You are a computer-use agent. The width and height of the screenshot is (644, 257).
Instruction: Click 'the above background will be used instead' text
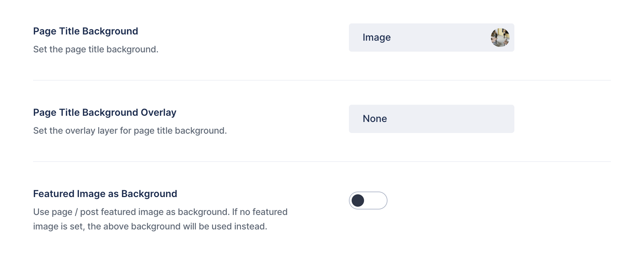point(177,226)
